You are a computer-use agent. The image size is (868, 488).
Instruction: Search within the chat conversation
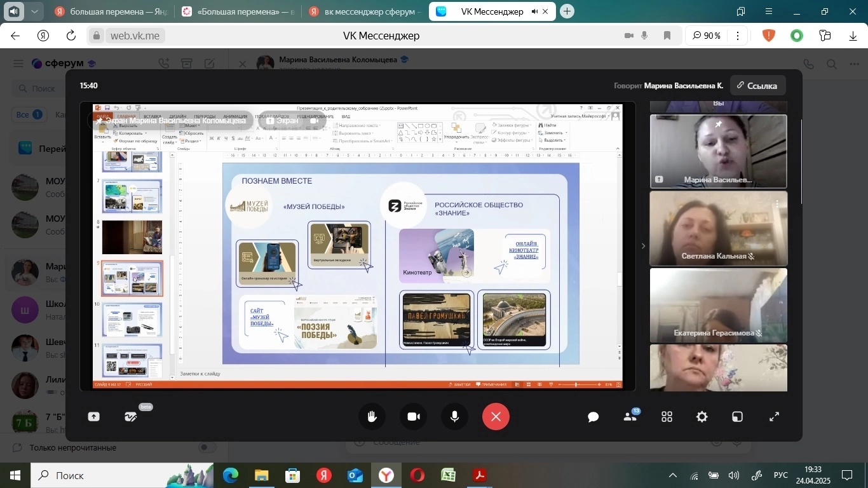[832, 64]
